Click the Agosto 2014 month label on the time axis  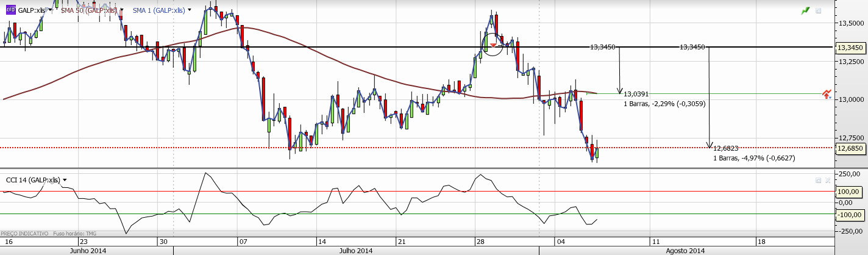(x=685, y=251)
